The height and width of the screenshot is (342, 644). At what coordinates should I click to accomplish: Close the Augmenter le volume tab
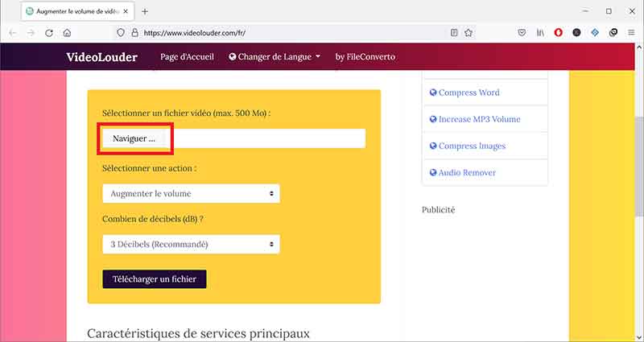[126, 11]
